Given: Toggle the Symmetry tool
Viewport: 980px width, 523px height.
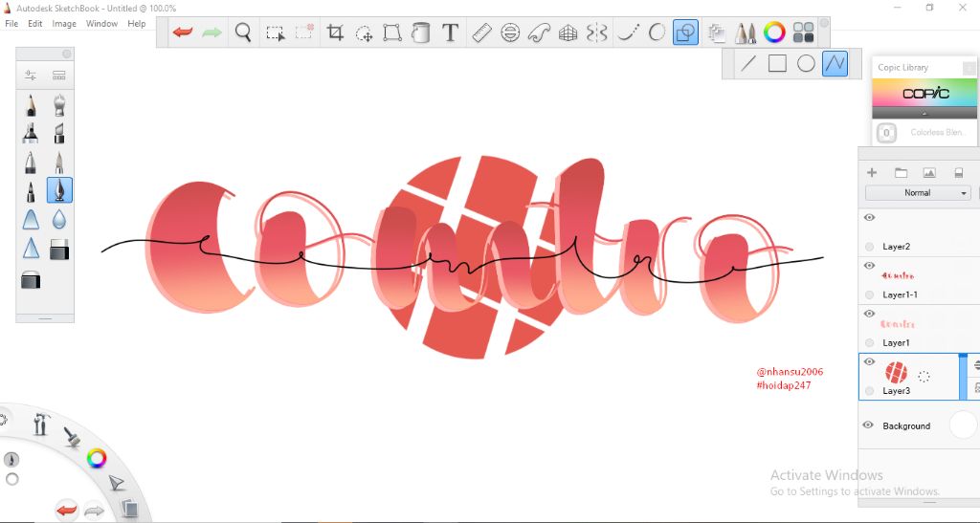Looking at the screenshot, I should point(597,33).
